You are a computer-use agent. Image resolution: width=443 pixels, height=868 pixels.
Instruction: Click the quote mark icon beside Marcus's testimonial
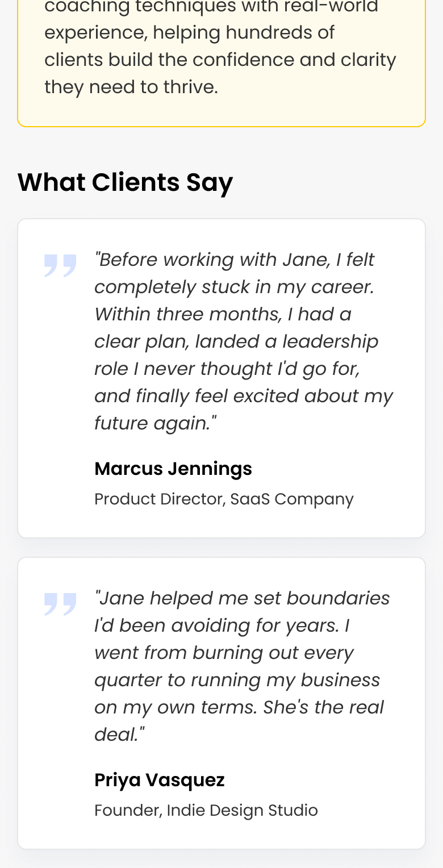pos(60,266)
